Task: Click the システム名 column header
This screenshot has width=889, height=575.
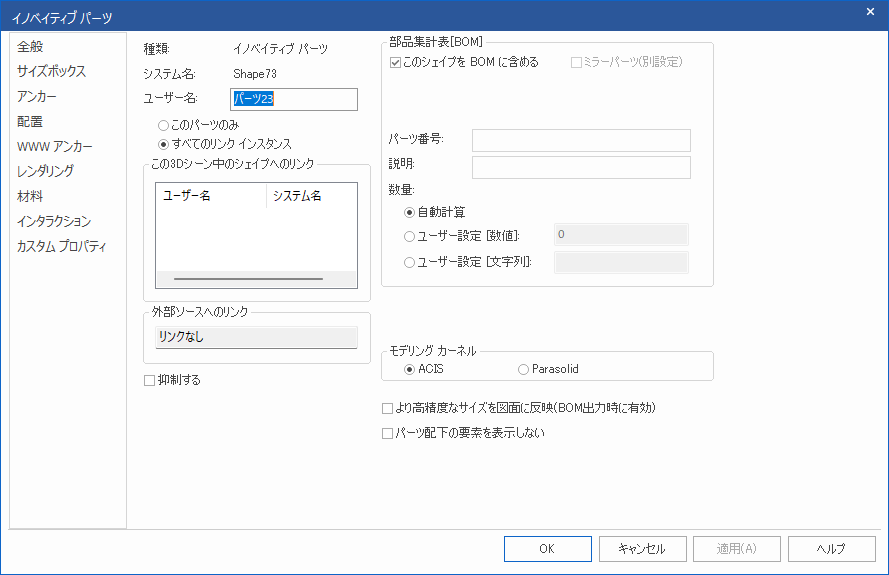Action: click(311, 196)
